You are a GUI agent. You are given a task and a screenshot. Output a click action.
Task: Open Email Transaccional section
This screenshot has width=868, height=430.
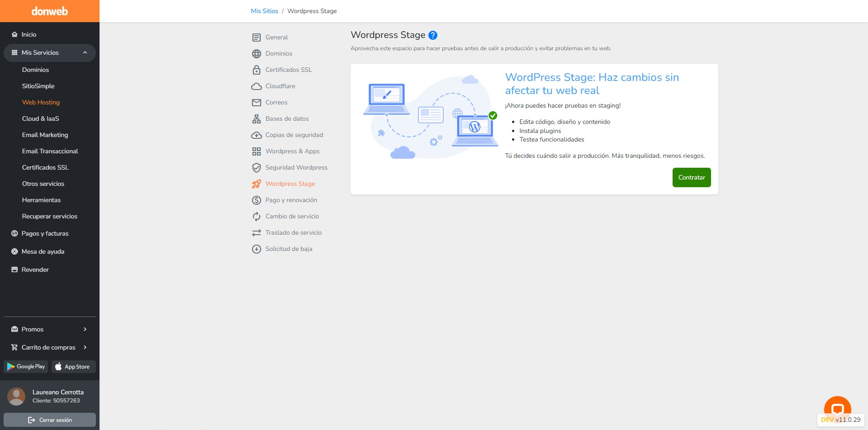point(50,151)
